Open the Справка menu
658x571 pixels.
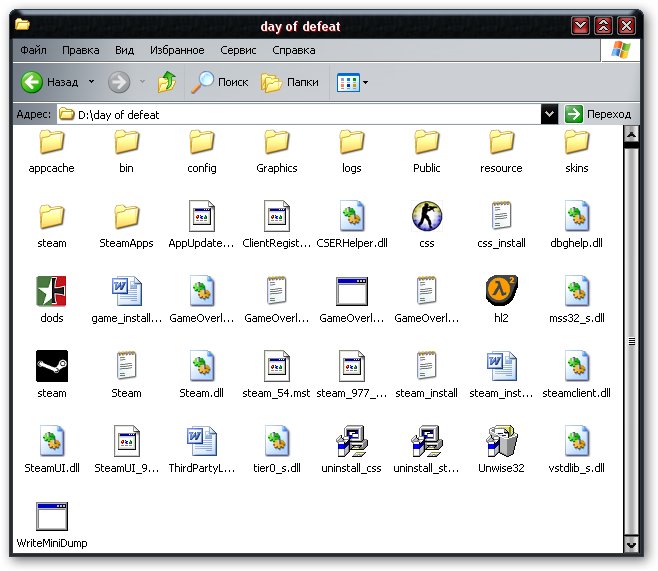(x=294, y=50)
